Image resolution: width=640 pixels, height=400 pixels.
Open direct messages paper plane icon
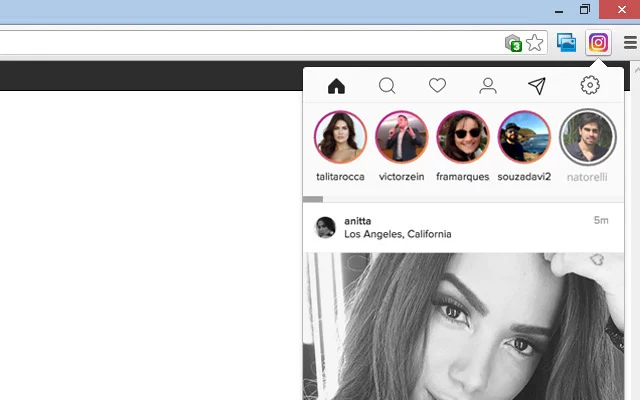tap(537, 86)
